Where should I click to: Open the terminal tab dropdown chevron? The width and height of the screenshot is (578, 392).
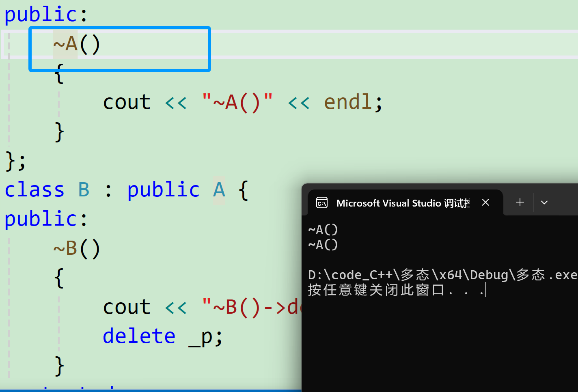(544, 202)
